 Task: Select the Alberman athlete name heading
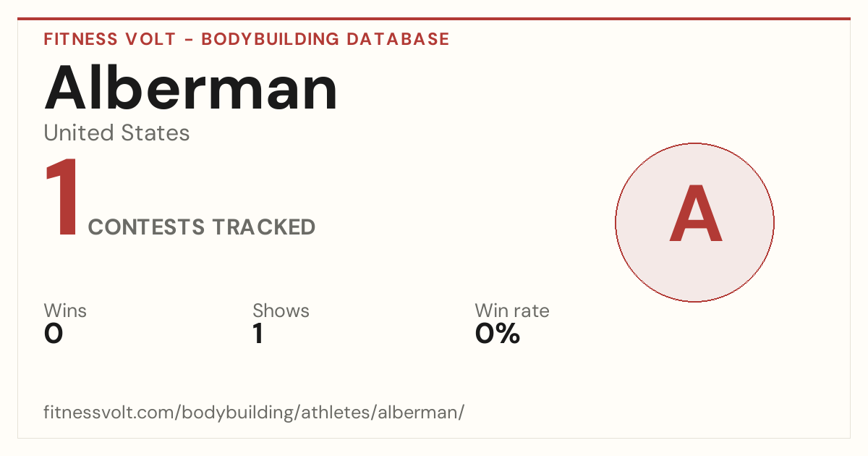(x=191, y=88)
